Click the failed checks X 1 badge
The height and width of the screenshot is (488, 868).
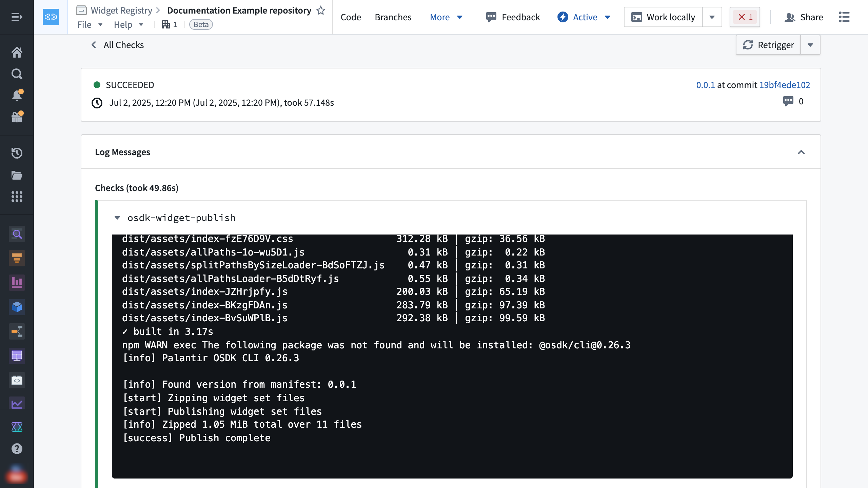745,17
